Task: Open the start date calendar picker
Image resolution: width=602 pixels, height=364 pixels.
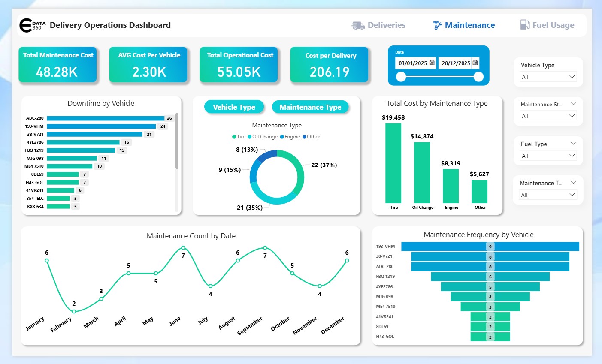Action: [432, 63]
